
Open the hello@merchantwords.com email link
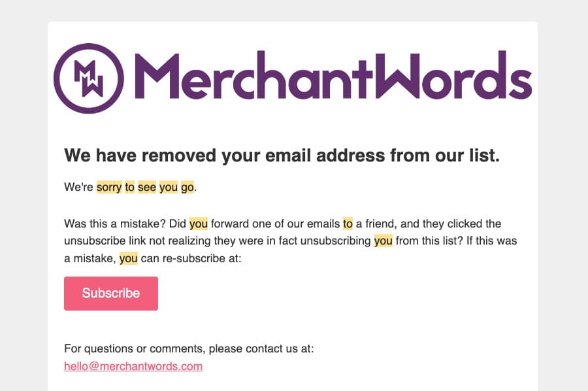coord(133,366)
